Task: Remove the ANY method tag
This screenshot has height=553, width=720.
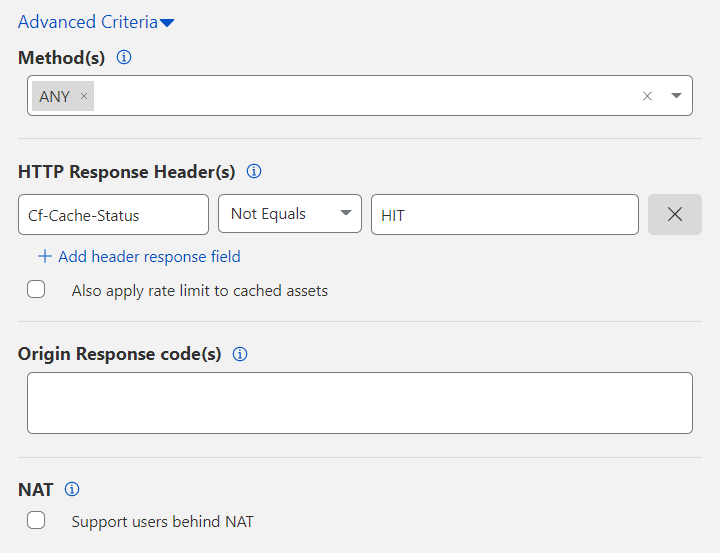Action: (84, 96)
